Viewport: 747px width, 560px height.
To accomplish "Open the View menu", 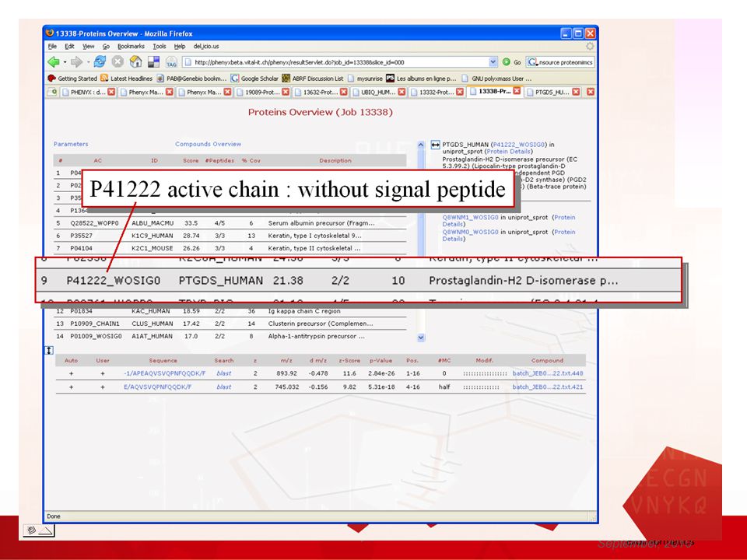I will (89, 46).
